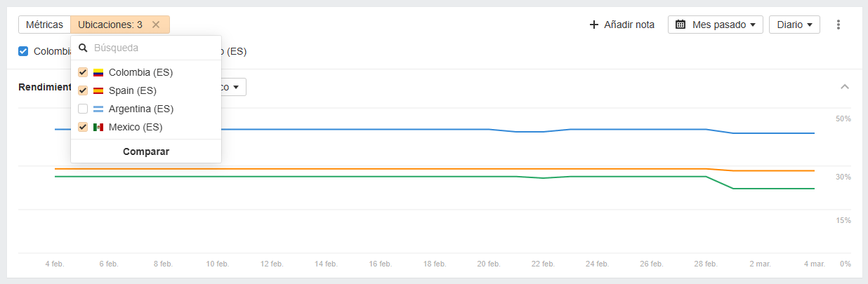Image resolution: width=868 pixels, height=284 pixels.
Task: Uncheck Colombia (ES) in location list
Action: [x=83, y=72]
